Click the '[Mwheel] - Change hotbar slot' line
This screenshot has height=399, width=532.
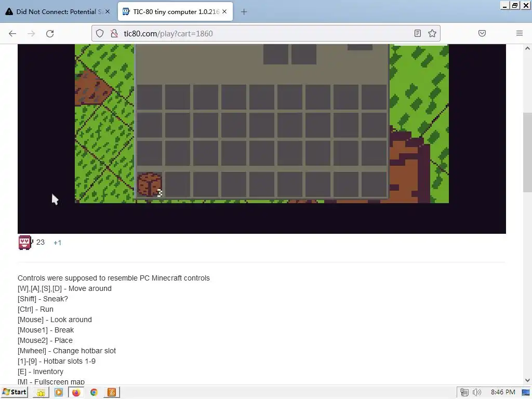[x=66, y=351]
